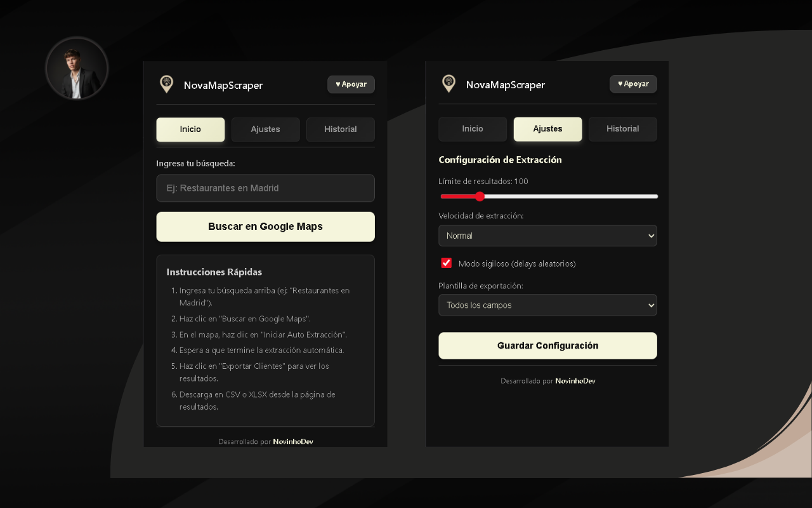Open the Historial tab on the right panel

pos(622,129)
